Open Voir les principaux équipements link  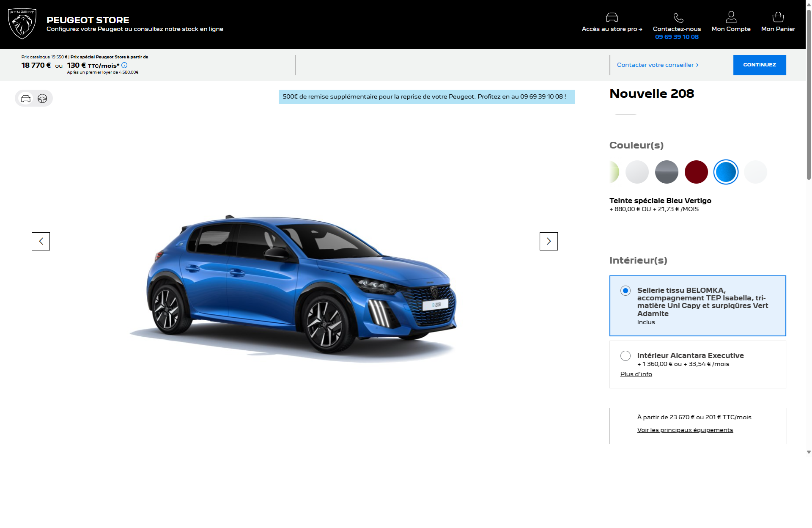point(685,430)
